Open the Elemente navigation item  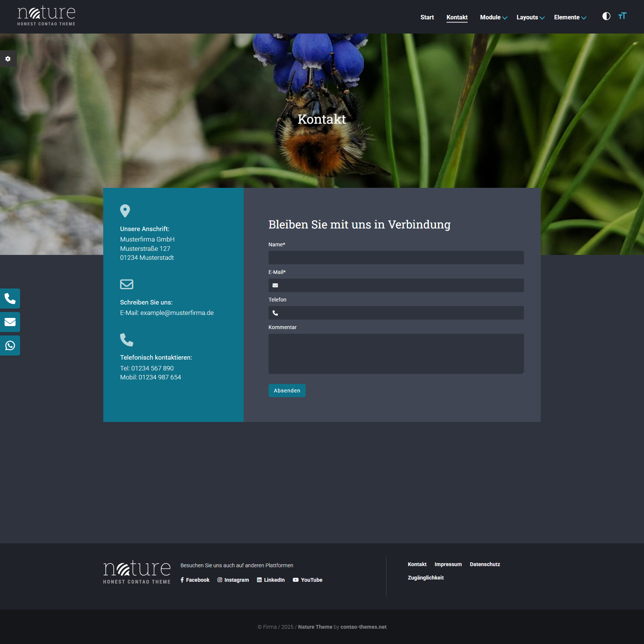tap(566, 17)
